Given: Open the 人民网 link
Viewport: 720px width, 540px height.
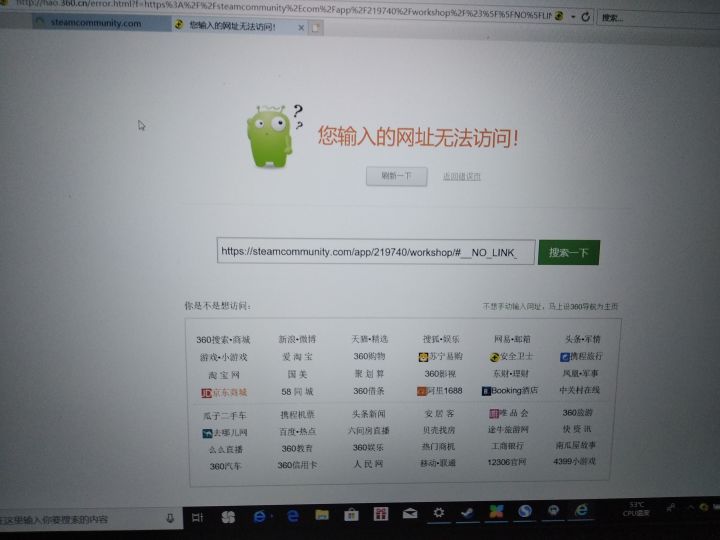Looking at the screenshot, I should tap(368, 464).
